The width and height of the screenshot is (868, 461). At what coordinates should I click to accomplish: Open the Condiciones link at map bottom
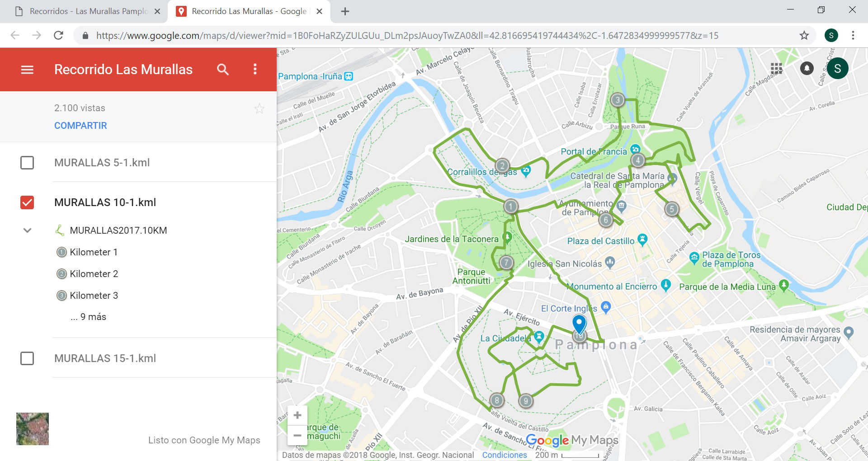505,455
